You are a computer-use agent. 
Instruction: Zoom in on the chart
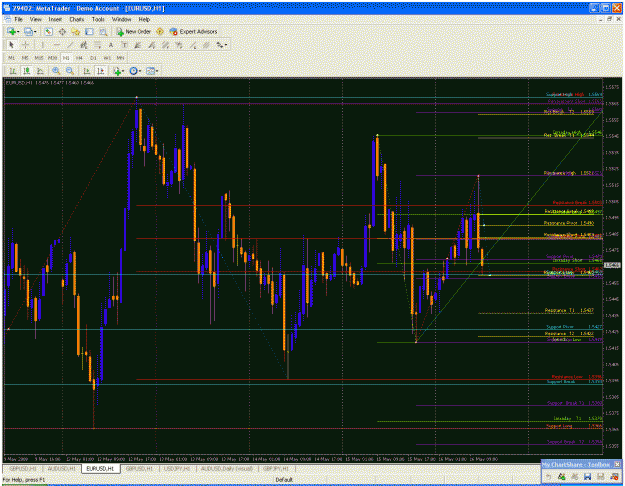(x=56, y=71)
